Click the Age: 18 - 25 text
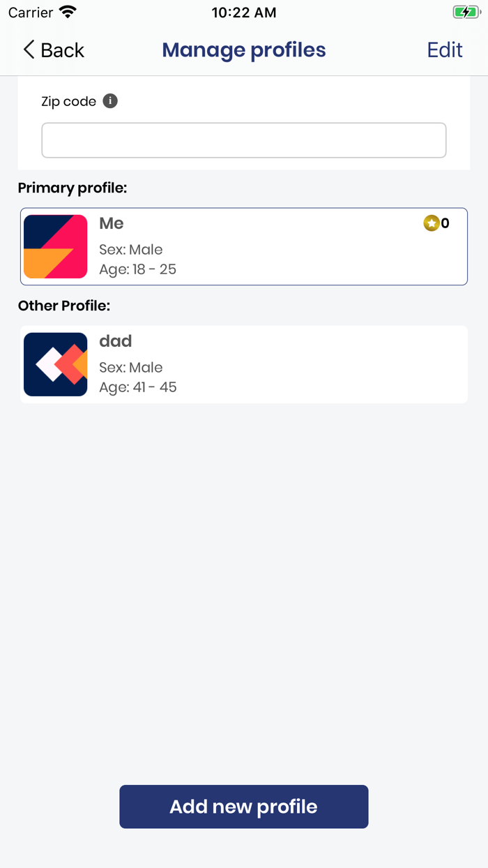The image size is (488, 868). tap(138, 269)
